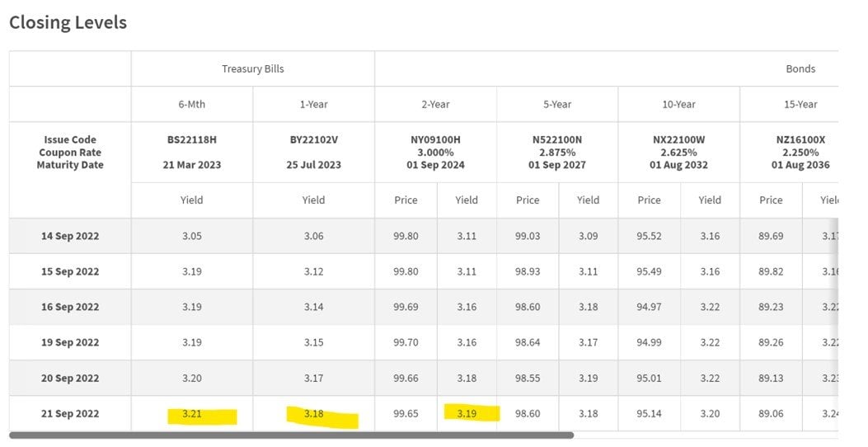Select the 19 Sep 2022 row label

[70, 342]
